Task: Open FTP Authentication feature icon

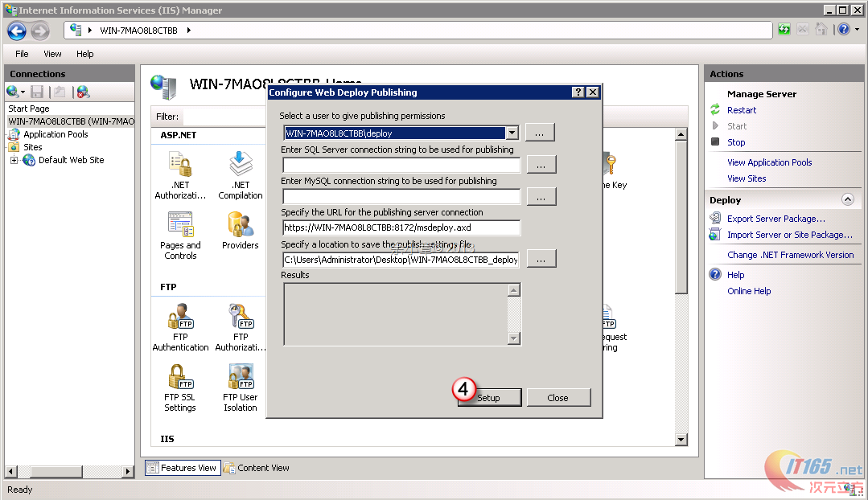Action: [180, 317]
